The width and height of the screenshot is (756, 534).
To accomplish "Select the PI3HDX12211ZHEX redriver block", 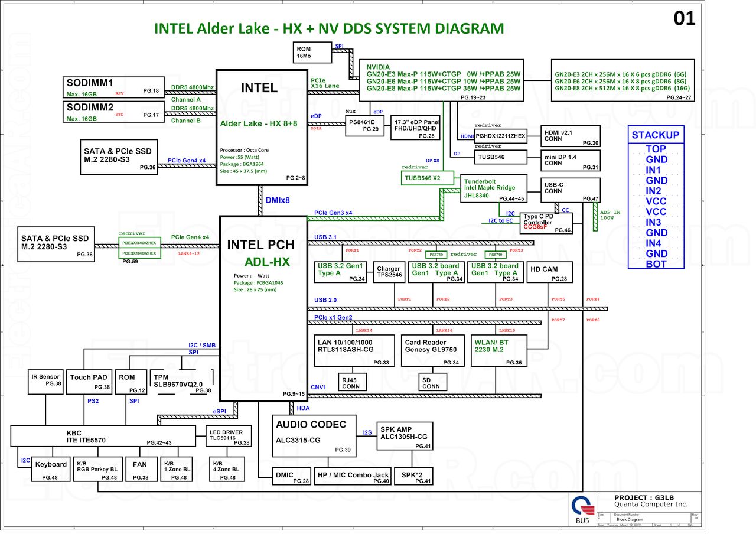I will pyautogui.click(x=501, y=136).
